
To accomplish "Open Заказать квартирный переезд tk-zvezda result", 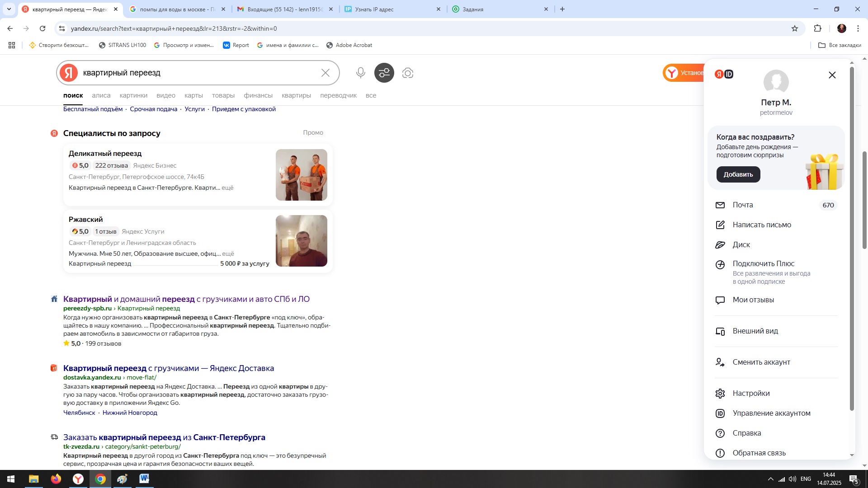I will pyautogui.click(x=164, y=437).
